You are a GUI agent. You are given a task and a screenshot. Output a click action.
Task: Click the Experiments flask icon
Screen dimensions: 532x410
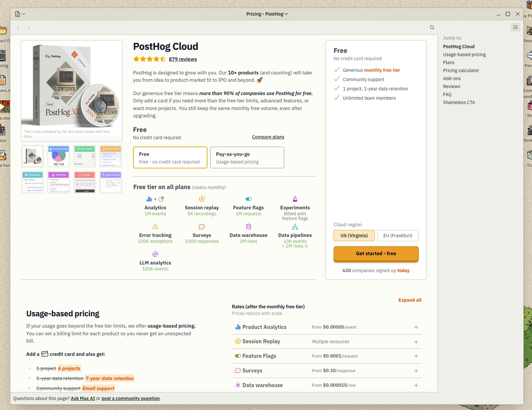(x=295, y=199)
